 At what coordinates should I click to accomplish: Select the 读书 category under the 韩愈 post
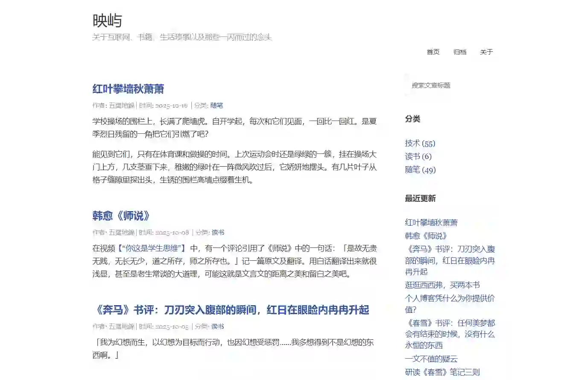218,232
